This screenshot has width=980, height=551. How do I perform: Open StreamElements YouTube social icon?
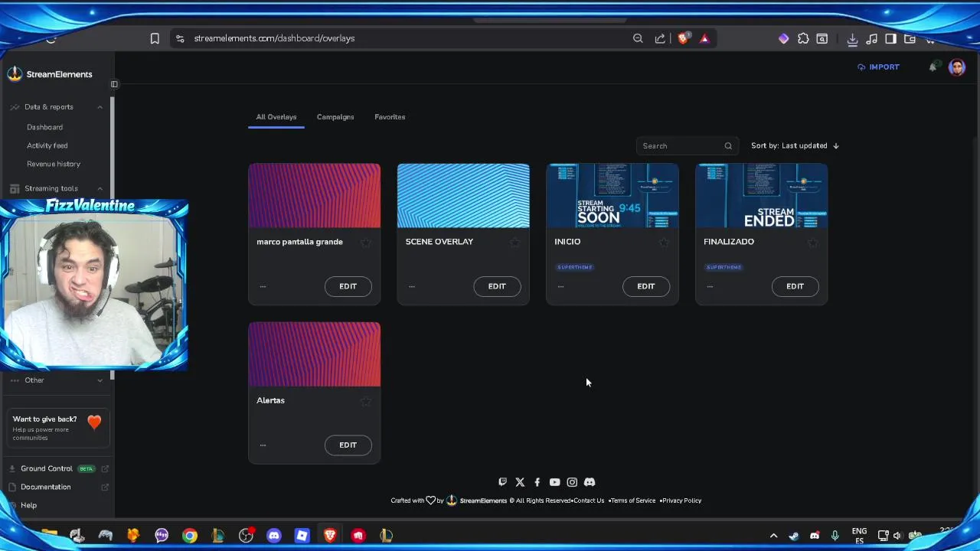click(x=554, y=482)
